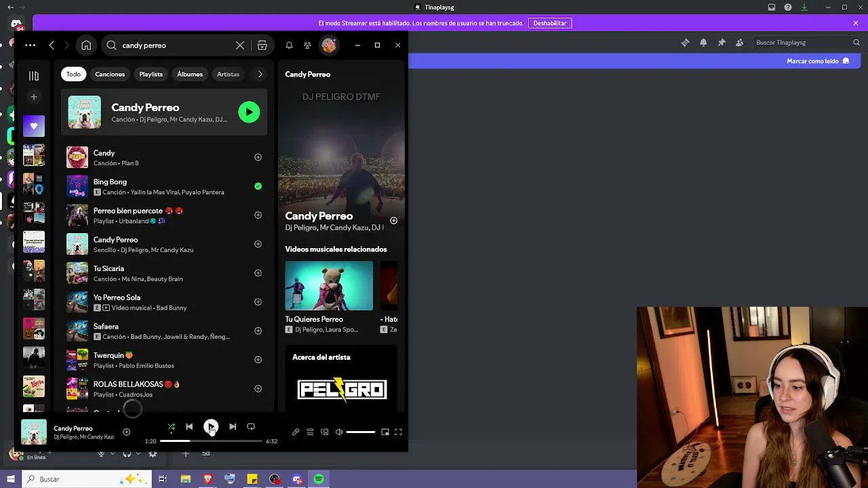The image size is (868, 488).
Task: Add the Candy Perreo single to library
Action: (258, 244)
